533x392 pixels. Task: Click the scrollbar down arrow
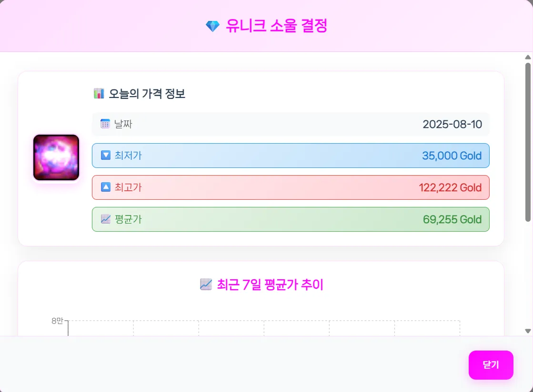tap(528, 331)
